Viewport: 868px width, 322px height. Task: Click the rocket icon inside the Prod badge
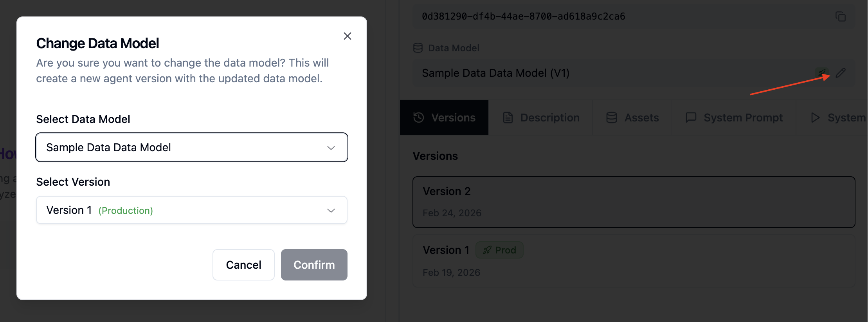pos(487,250)
